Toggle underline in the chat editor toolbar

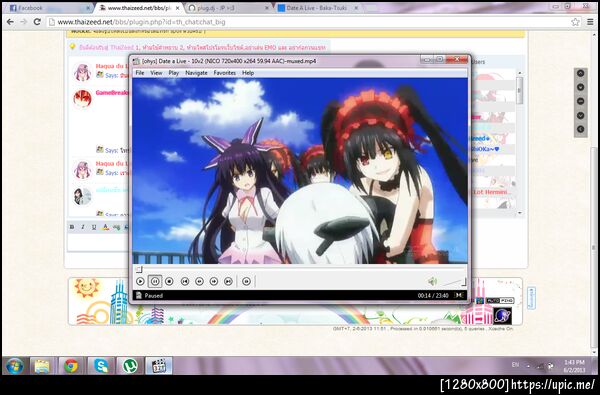94,227
